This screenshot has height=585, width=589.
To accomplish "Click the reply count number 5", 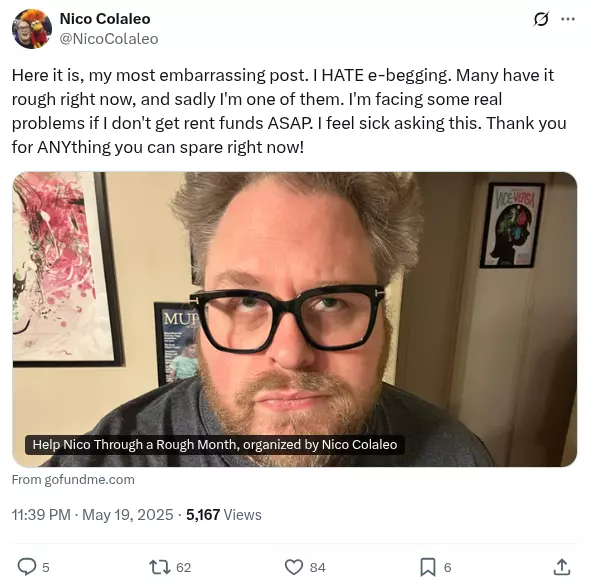I will click(45, 567).
